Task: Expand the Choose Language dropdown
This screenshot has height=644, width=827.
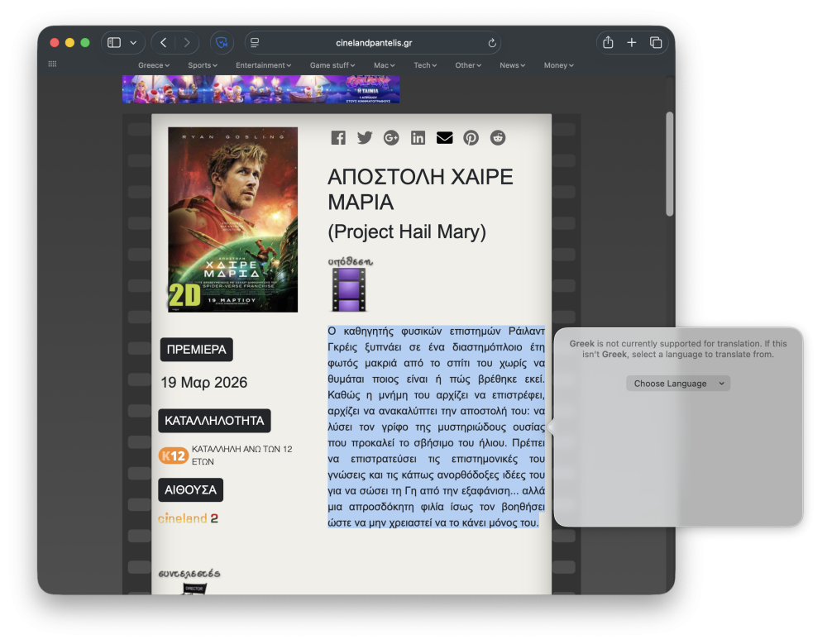Action: click(678, 384)
